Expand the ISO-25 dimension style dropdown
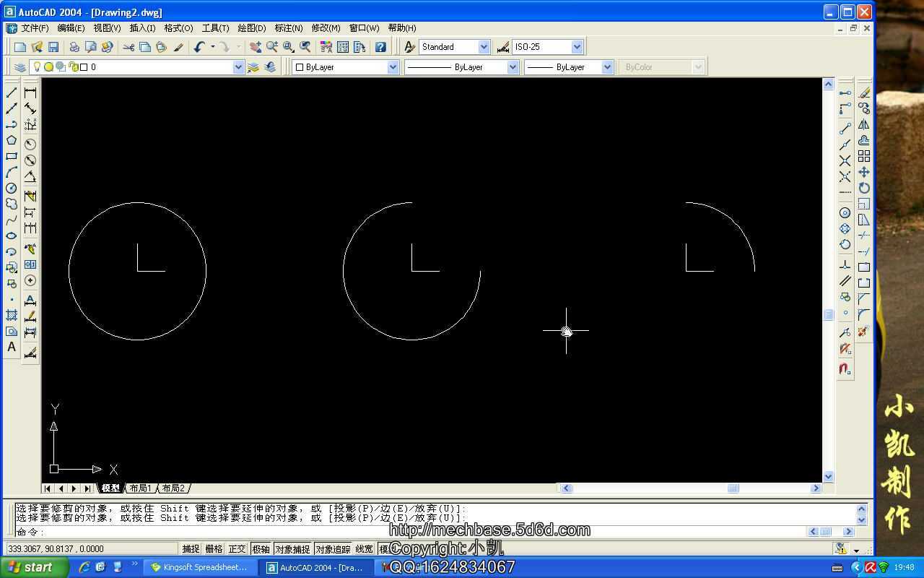The width and height of the screenshot is (924, 578). tap(577, 47)
